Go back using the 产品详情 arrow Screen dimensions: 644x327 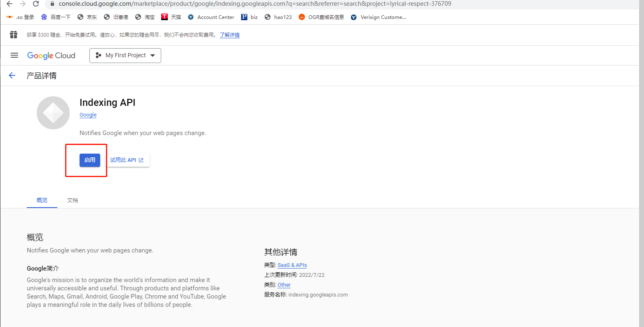[12, 75]
